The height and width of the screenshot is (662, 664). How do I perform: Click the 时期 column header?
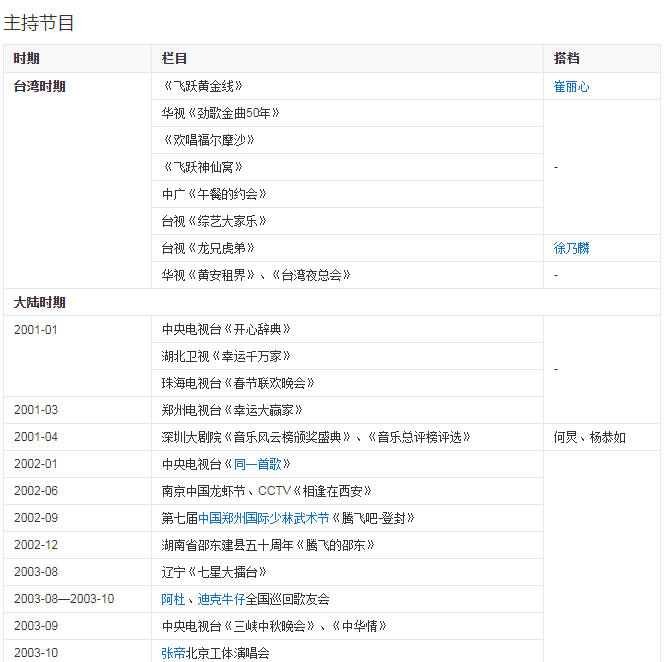coord(27,59)
